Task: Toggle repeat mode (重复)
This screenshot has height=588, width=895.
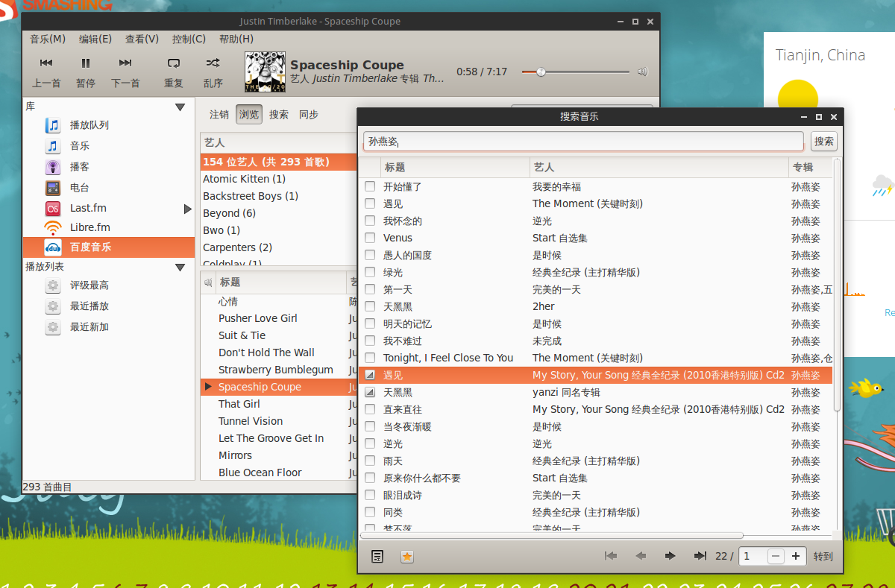Action: [x=174, y=72]
